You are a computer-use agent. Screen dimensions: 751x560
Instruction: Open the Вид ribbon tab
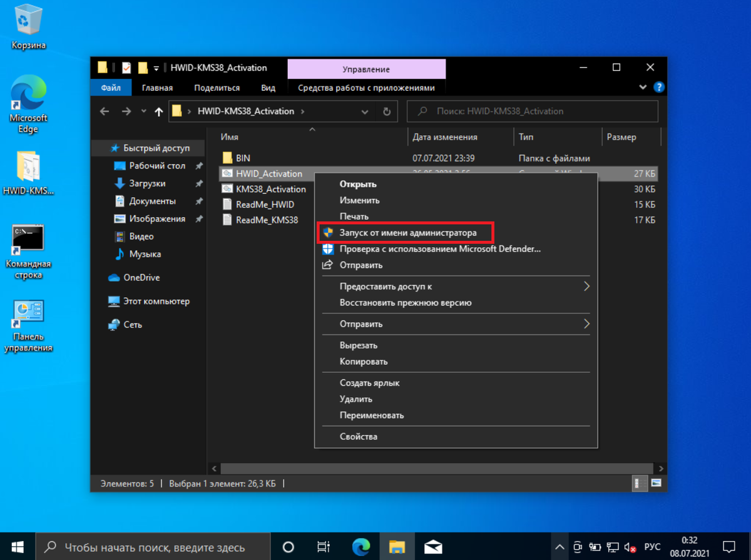click(x=268, y=88)
